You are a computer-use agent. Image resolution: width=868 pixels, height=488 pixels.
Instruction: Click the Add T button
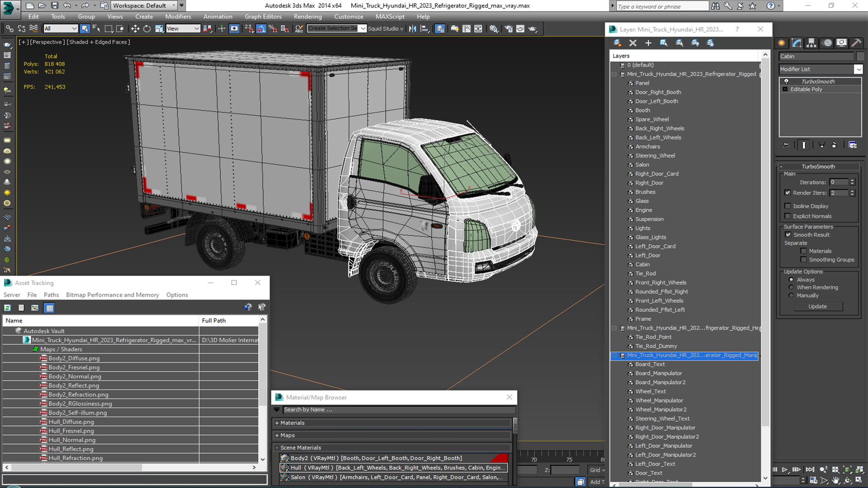pyautogui.click(x=597, y=482)
